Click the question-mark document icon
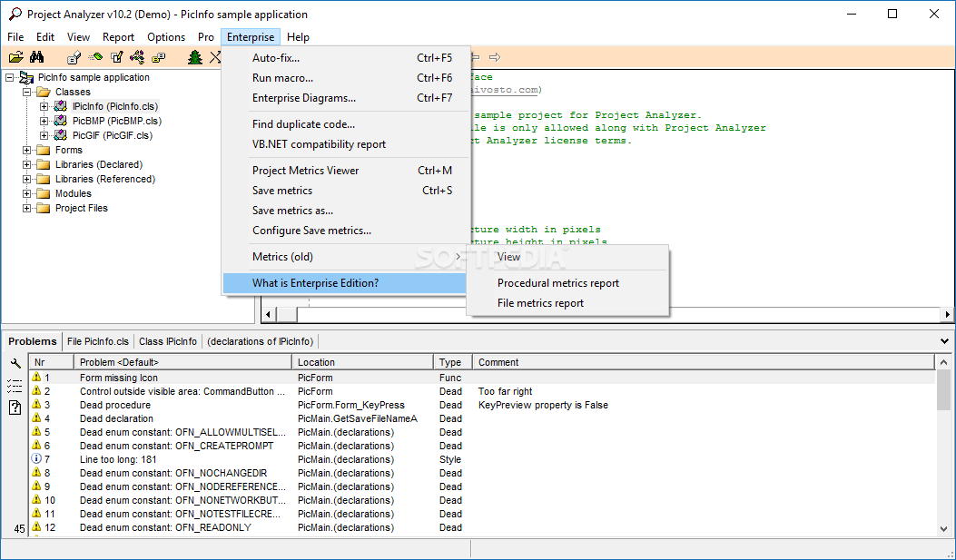 click(x=15, y=407)
